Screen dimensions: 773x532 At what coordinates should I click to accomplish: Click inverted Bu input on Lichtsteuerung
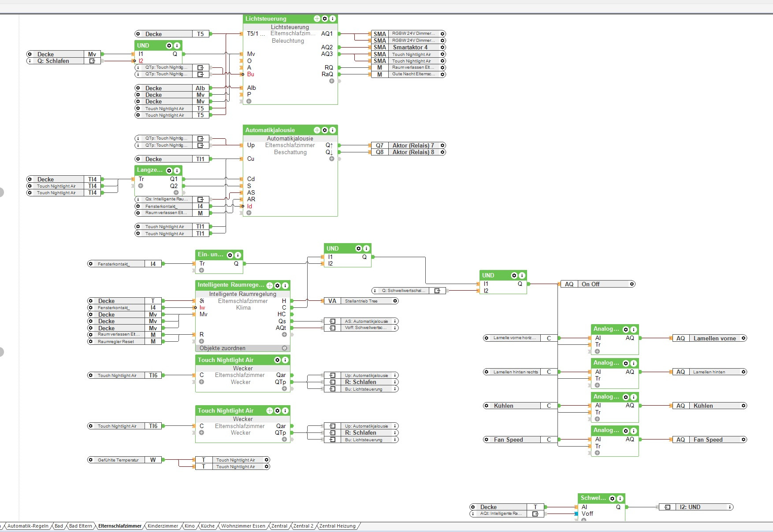(x=250, y=74)
